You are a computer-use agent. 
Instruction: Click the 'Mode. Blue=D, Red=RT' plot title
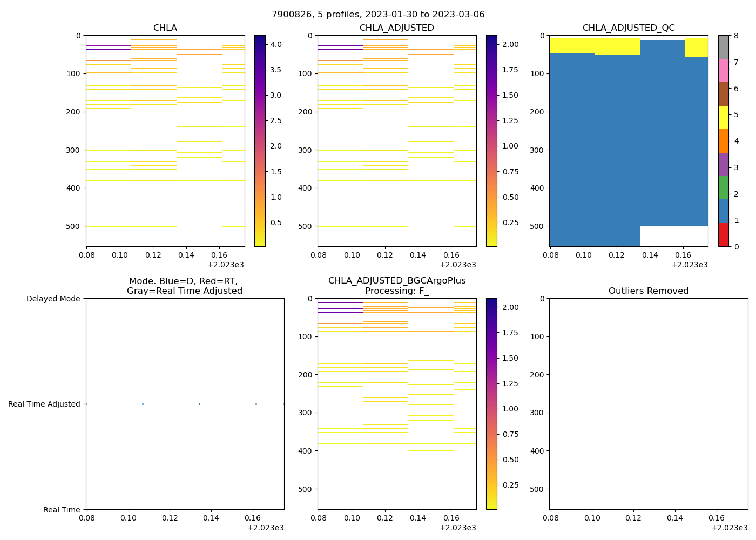pos(184,281)
